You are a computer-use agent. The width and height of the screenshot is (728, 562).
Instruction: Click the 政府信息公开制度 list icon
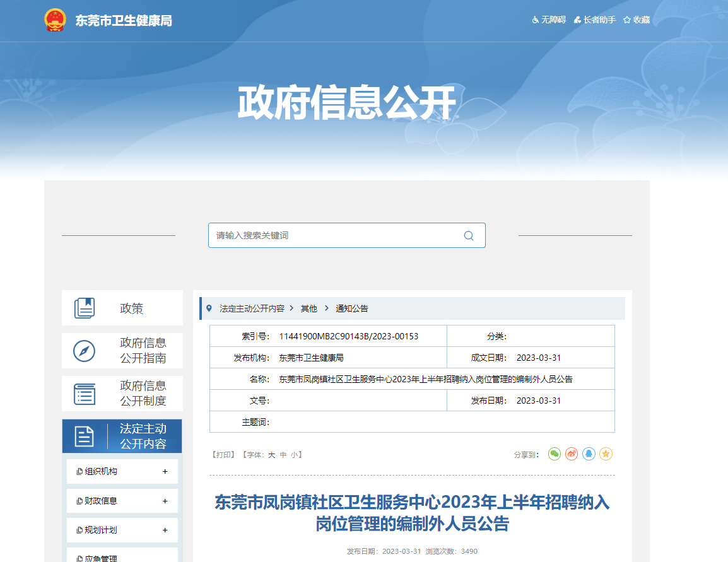coord(85,394)
